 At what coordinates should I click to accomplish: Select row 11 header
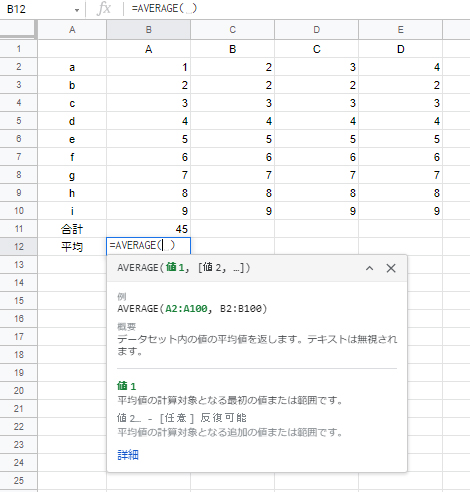pyautogui.click(x=19, y=229)
